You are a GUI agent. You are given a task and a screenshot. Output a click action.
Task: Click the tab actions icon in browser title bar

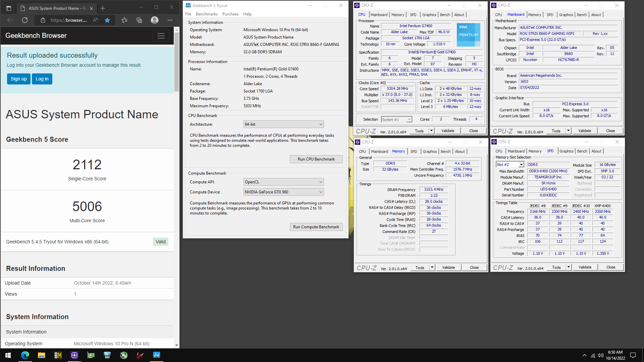coord(9,8)
